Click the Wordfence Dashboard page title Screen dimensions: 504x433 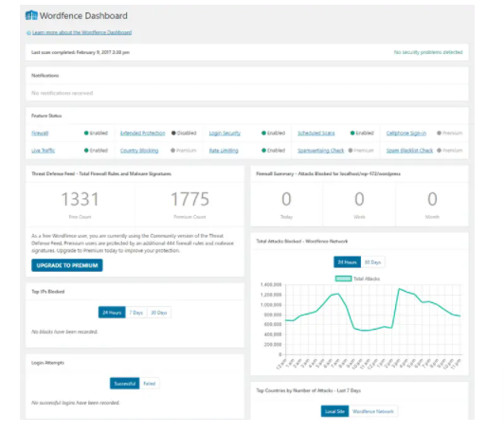[83, 15]
